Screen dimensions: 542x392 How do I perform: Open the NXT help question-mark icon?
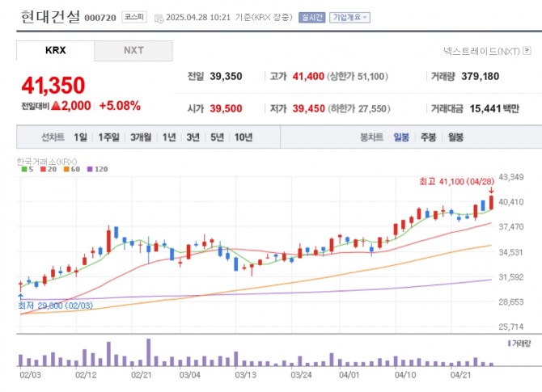527,51
